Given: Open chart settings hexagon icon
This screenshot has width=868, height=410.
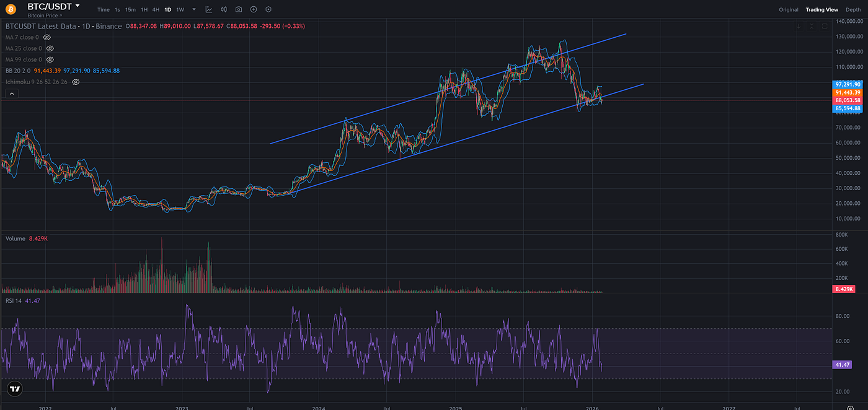Looking at the screenshot, I should pos(268,9).
